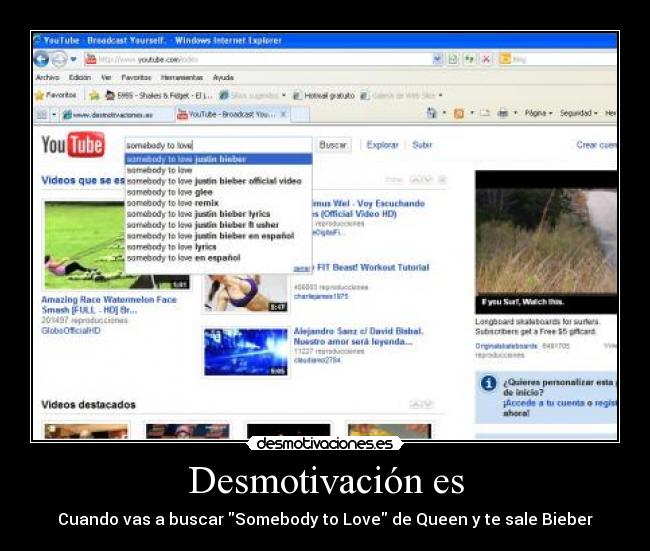Viewport: 650px width, 551px height.
Task: Open the Archivo menu
Action: pos(48,78)
